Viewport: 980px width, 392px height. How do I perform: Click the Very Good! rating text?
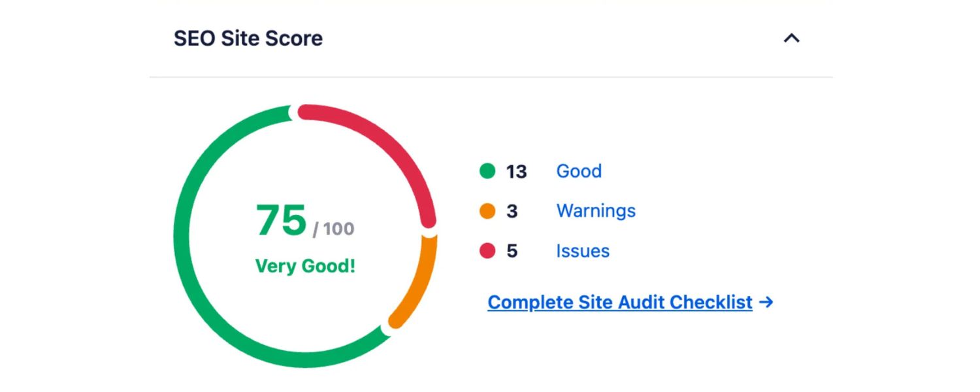(x=304, y=266)
